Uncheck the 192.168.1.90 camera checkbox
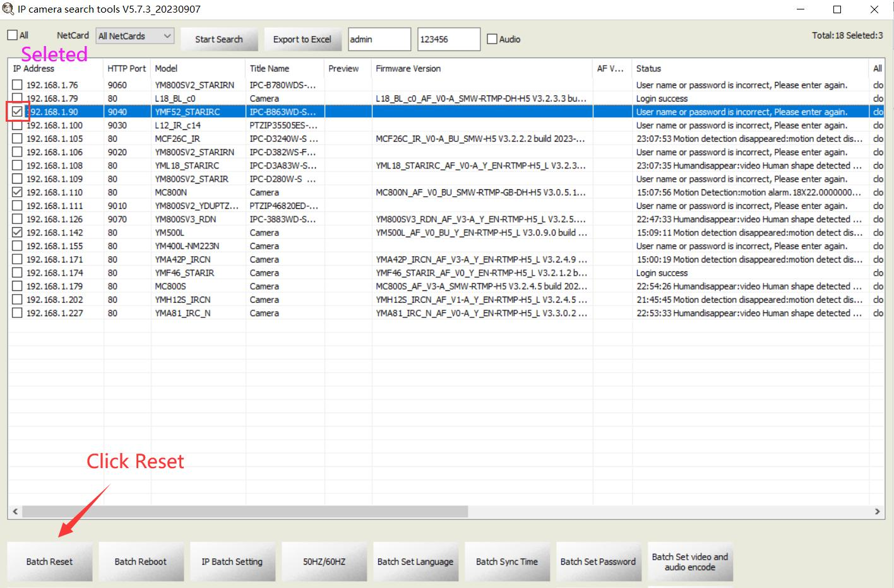Viewport: 894px width, 588px height. coord(17,112)
